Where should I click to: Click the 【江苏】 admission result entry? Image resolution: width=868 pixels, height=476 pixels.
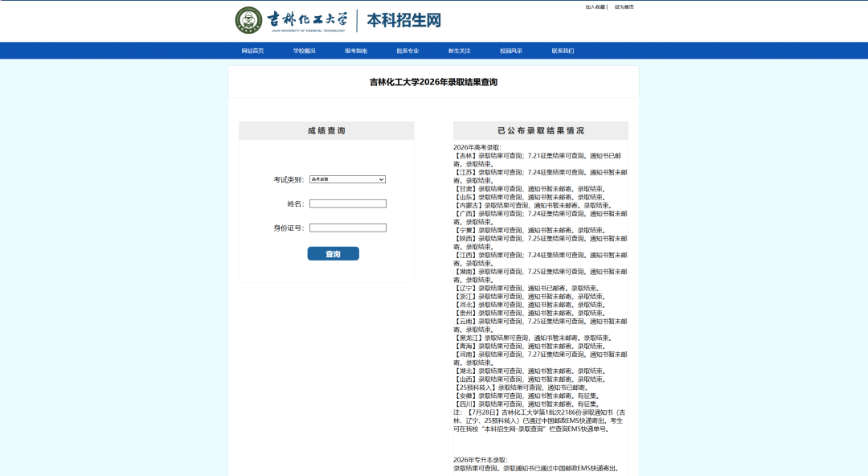click(x=540, y=177)
